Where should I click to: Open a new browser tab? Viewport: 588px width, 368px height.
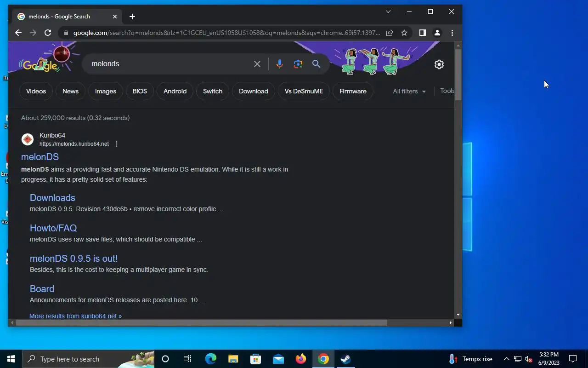[132, 17]
